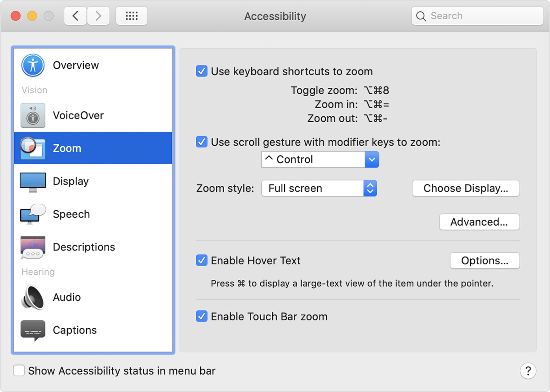Select the Speech bubble icon
The width and height of the screenshot is (550, 392).
[x=33, y=214]
